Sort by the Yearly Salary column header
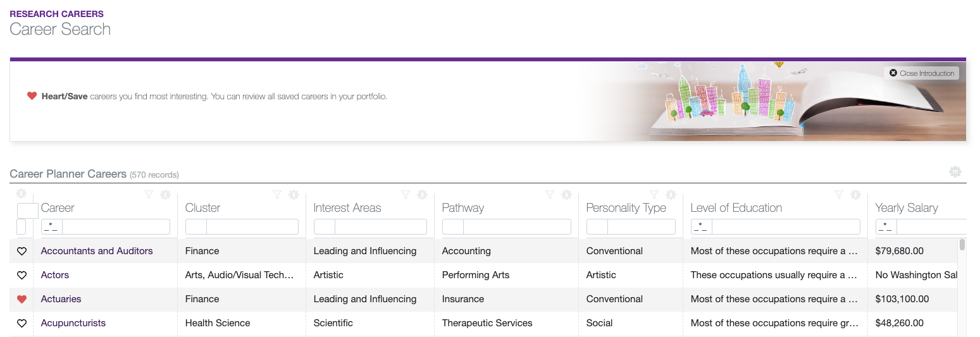The height and width of the screenshot is (337, 980). [x=907, y=207]
